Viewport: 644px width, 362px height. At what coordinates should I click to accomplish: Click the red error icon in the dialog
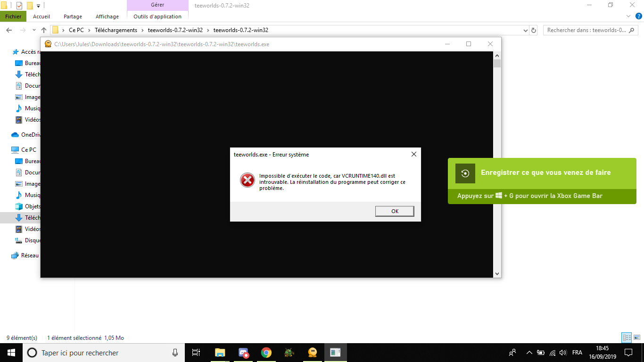247,180
